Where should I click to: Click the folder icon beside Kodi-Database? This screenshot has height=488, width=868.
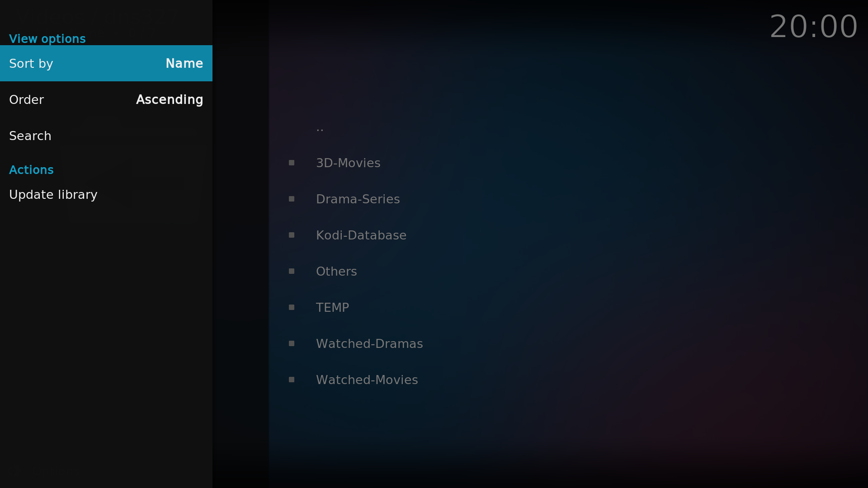[x=292, y=235]
